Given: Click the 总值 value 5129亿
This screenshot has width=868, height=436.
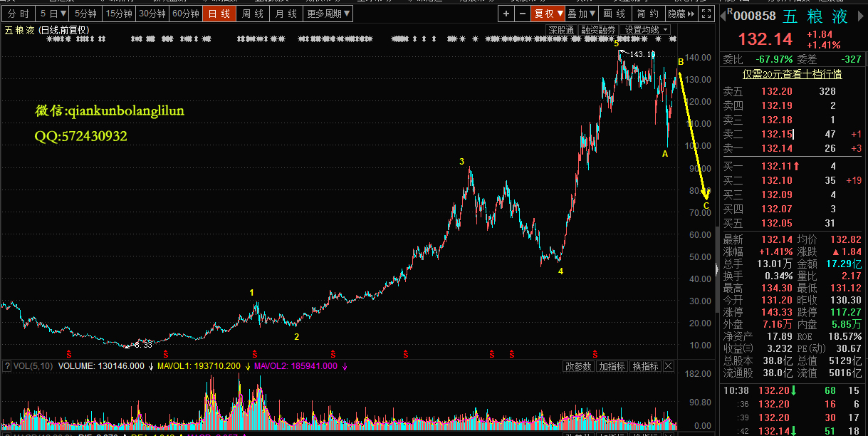Looking at the screenshot, I should pyautogui.click(x=845, y=360).
